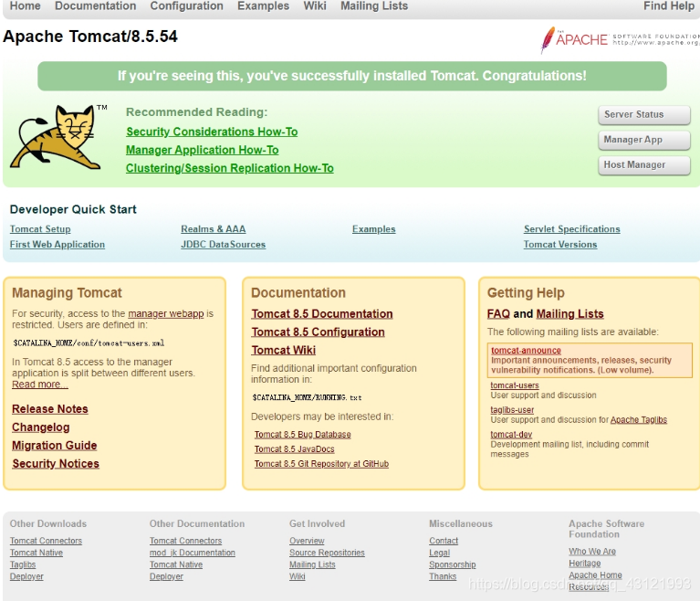Open JDBC DataSources link
The height and width of the screenshot is (601, 700).
[223, 245]
